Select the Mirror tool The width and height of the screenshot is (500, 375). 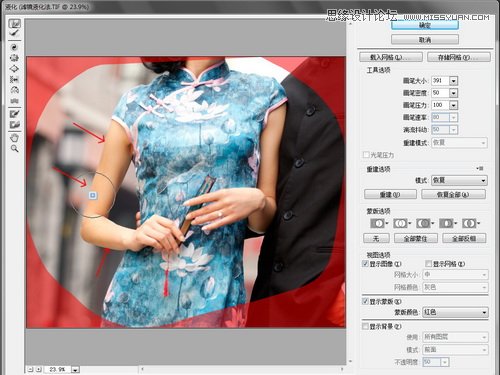click(15, 90)
